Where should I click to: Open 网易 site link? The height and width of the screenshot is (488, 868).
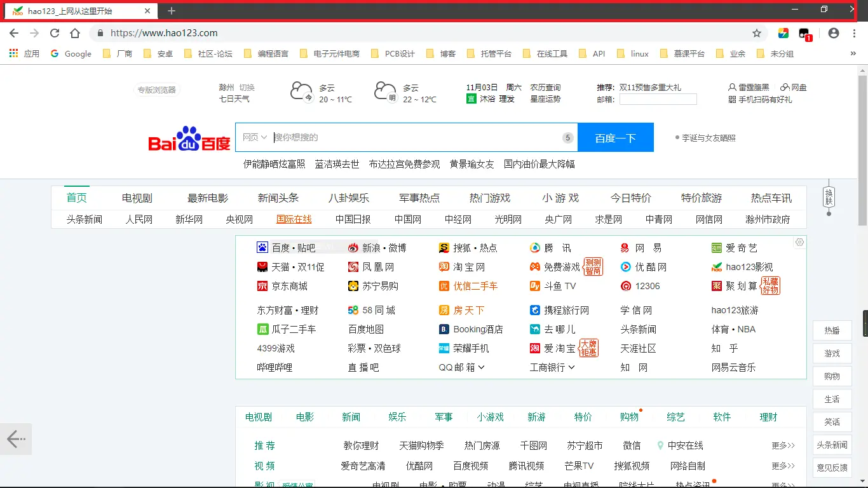(x=641, y=248)
